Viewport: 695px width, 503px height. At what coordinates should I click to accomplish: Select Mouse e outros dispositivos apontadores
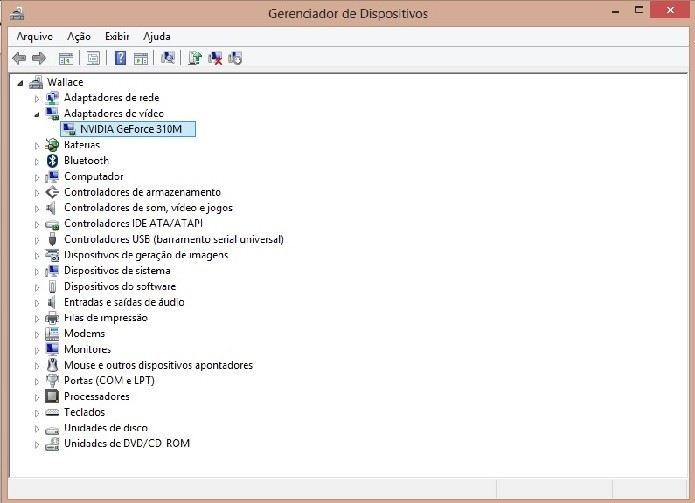(158, 365)
